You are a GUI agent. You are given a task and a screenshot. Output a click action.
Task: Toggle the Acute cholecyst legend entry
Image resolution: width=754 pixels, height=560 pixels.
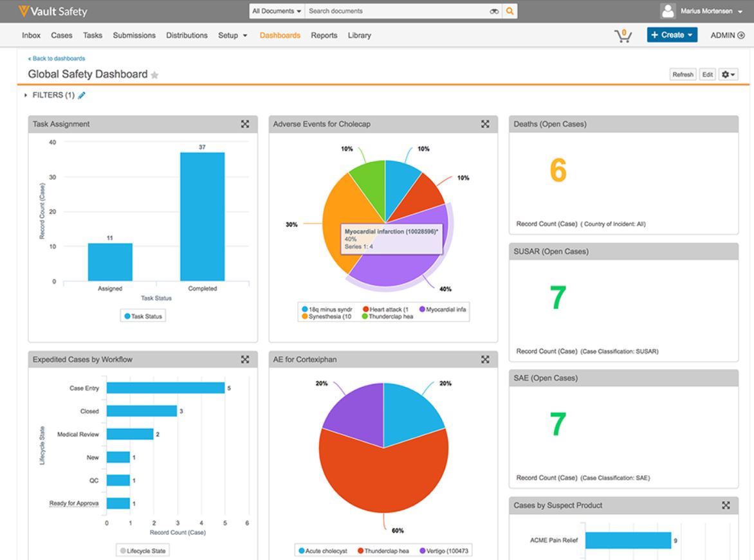point(323,551)
